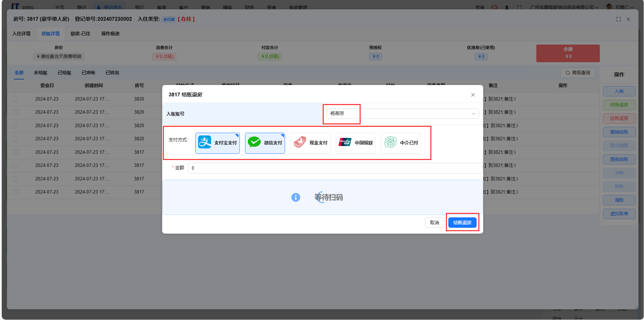Close the 3817 checkout dialog
This screenshot has height=320, width=644.
click(473, 95)
